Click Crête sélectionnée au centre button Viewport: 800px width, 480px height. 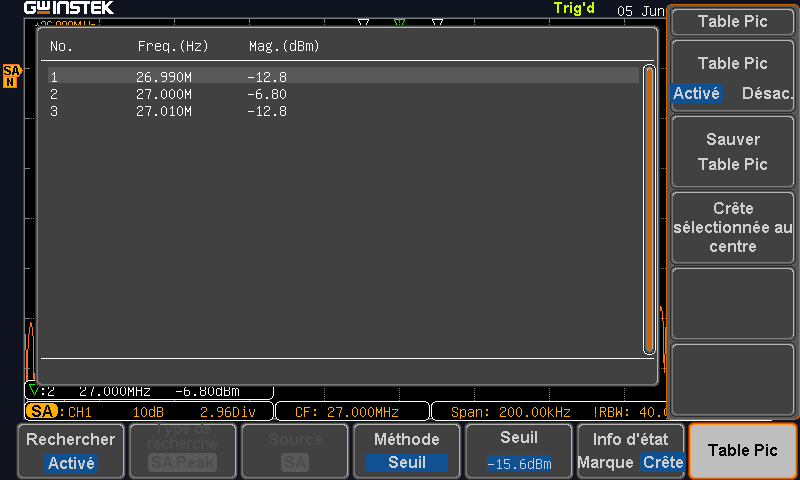pyautogui.click(x=733, y=228)
